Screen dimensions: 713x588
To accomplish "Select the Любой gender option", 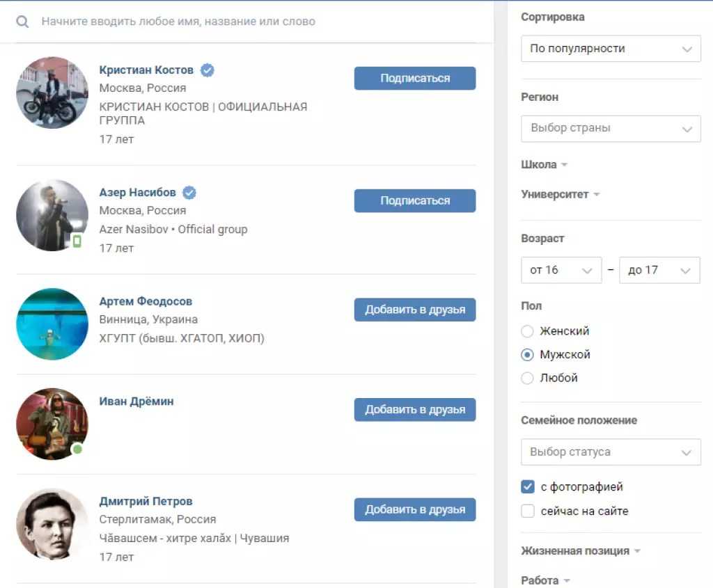I will (527, 378).
